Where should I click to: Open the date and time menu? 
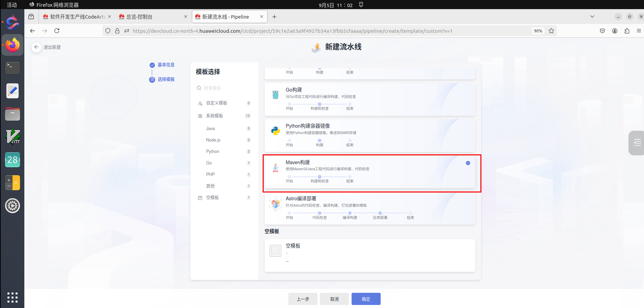(x=336, y=5)
